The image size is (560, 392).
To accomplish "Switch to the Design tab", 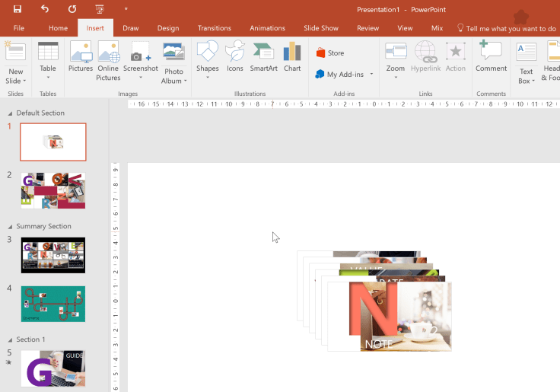I will coord(168,28).
